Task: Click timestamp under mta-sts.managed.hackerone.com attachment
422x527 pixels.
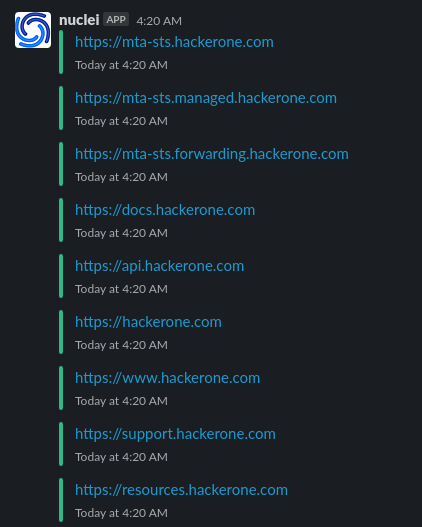Action: click(x=121, y=121)
